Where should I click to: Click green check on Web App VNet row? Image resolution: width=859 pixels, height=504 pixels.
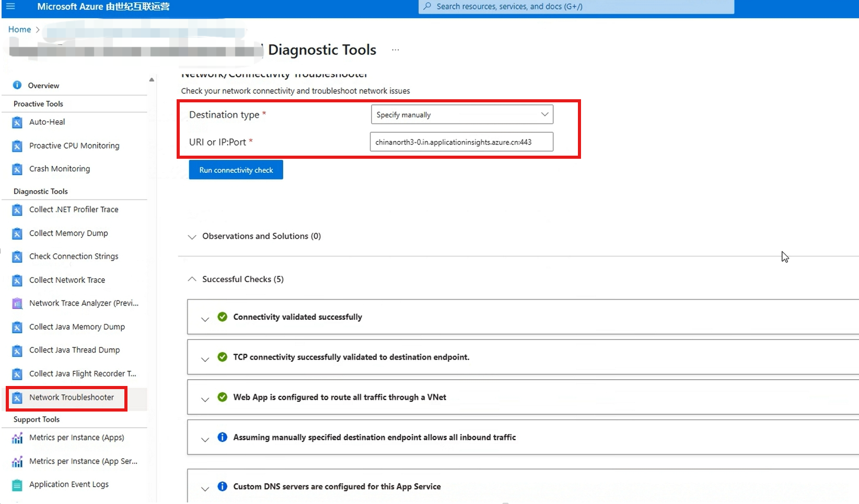(223, 397)
